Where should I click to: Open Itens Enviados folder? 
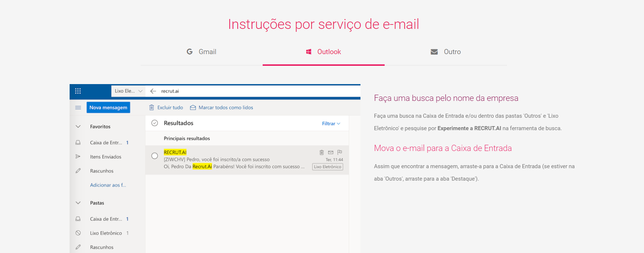[x=106, y=157]
